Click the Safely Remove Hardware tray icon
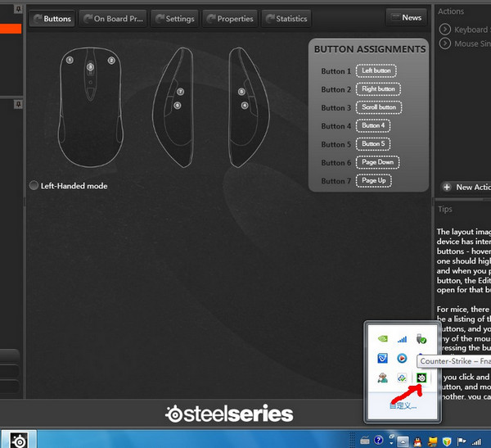The image size is (491, 448). click(x=422, y=338)
